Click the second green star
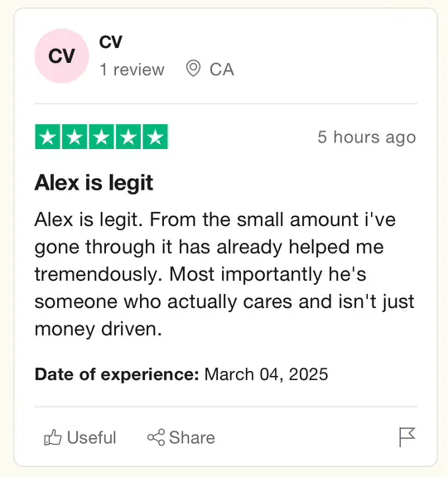 coord(75,137)
